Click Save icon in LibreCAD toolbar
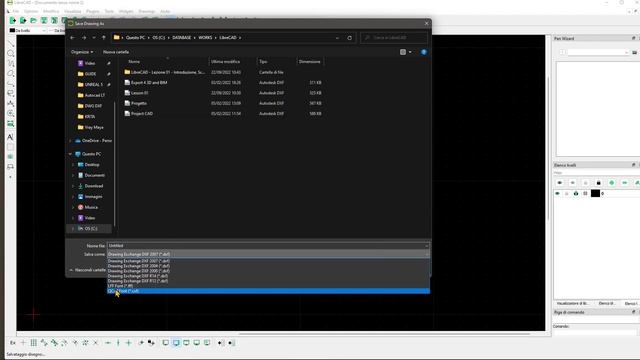The height and width of the screenshot is (360, 640). (44, 20)
